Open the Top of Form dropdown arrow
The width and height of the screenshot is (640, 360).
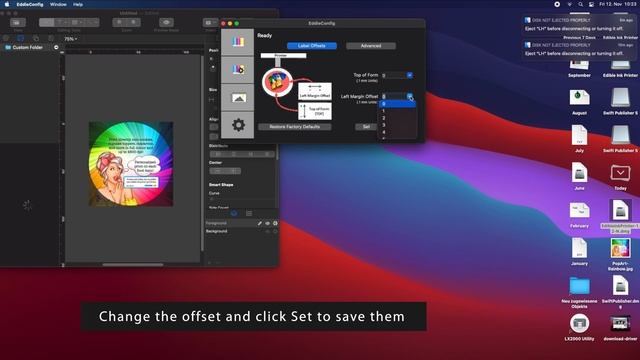[x=409, y=75]
